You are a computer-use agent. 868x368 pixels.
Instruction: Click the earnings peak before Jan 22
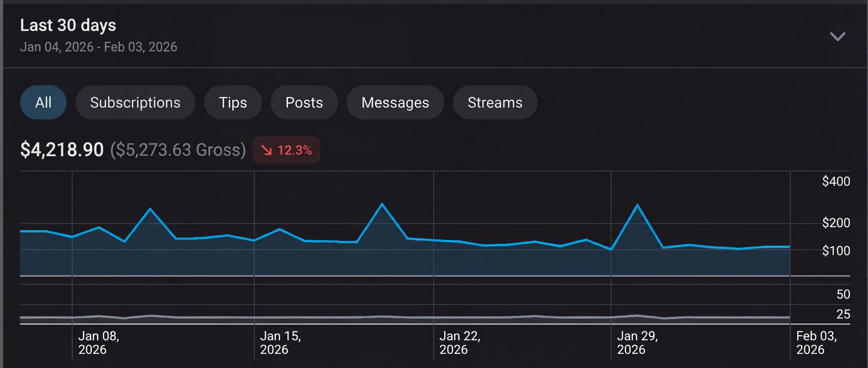tap(382, 204)
